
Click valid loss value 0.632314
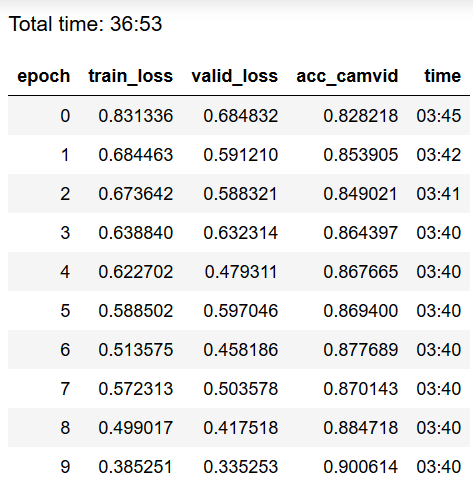[x=241, y=233]
